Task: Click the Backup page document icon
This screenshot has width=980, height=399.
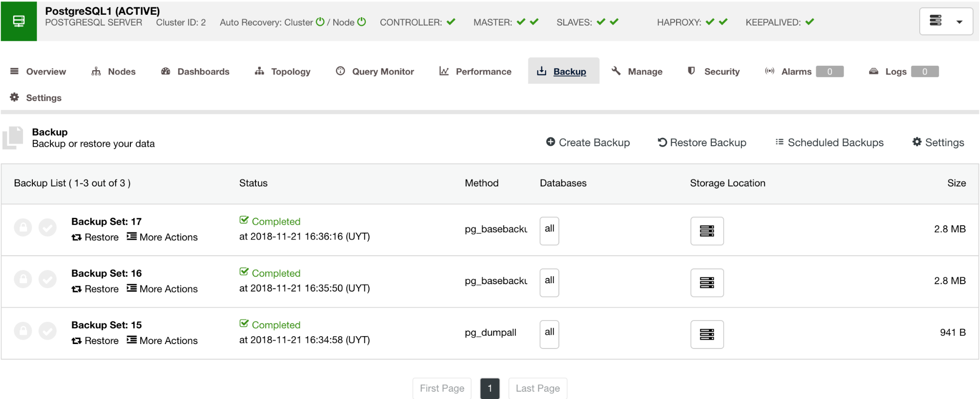Action: (x=13, y=138)
